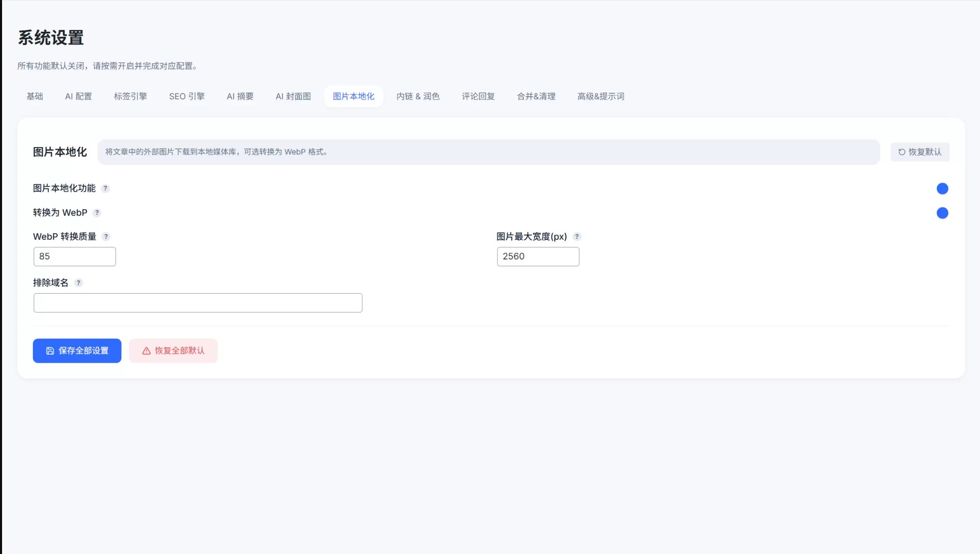Click the 系统设置 page heading
This screenshot has width=980, height=554.
coord(51,38)
